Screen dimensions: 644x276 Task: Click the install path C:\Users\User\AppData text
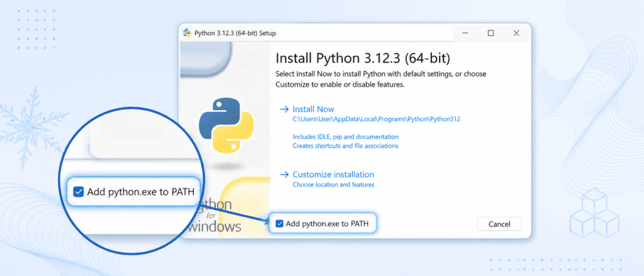coord(376,119)
